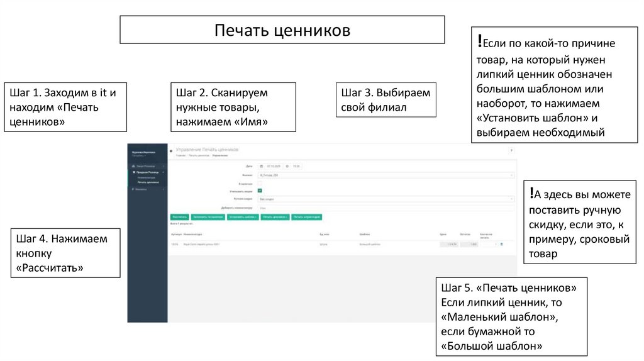Click the help icon at top right of panel

[511, 150]
